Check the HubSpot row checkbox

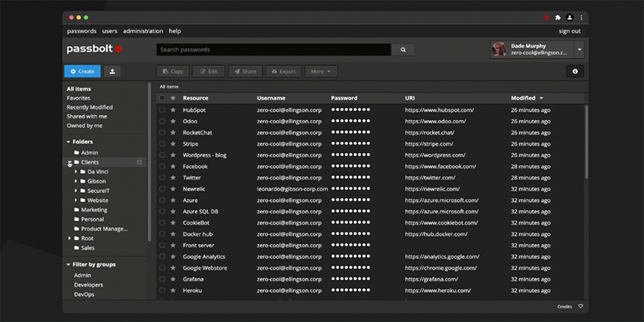click(163, 110)
